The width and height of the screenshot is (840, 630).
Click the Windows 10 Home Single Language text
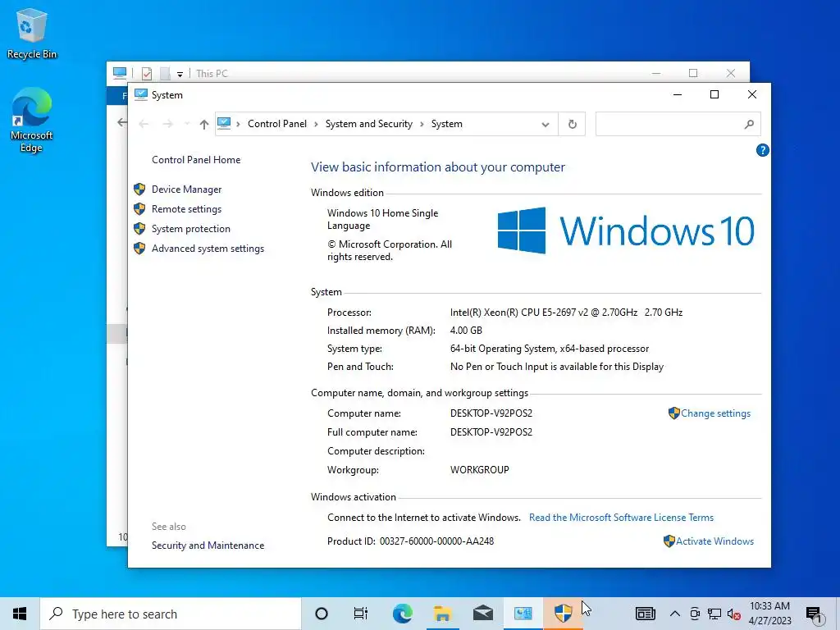coord(382,219)
